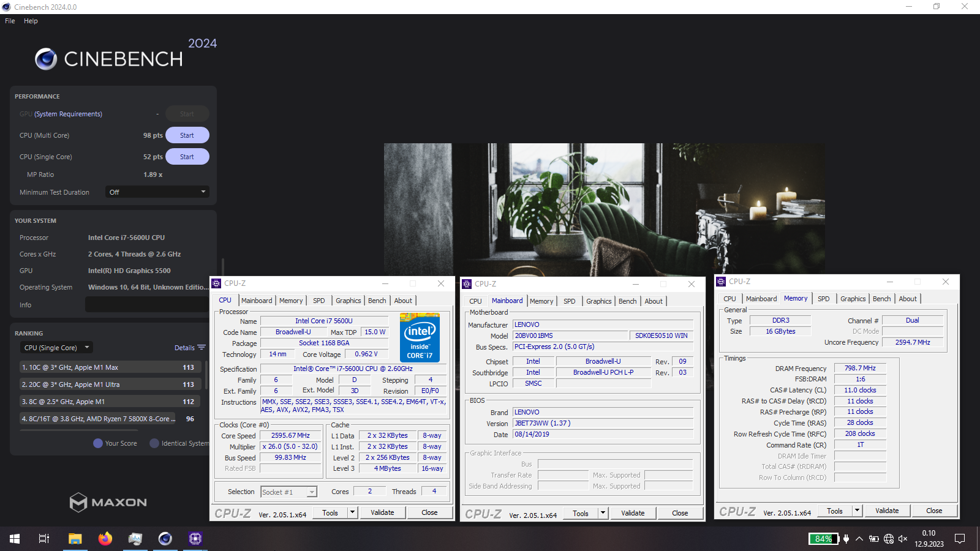Select Memory tab in Mainboard CPU-Z window

point(541,301)
